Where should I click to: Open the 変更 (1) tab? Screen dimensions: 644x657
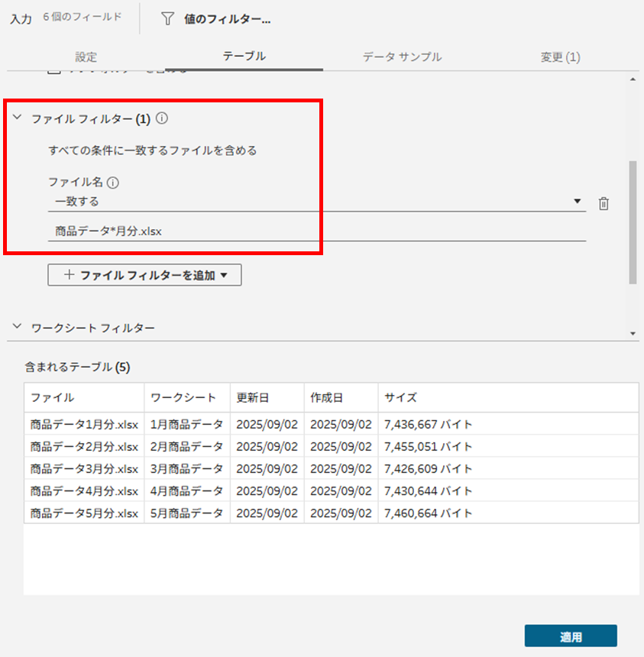pyautogui.click(x=560, y=57)
